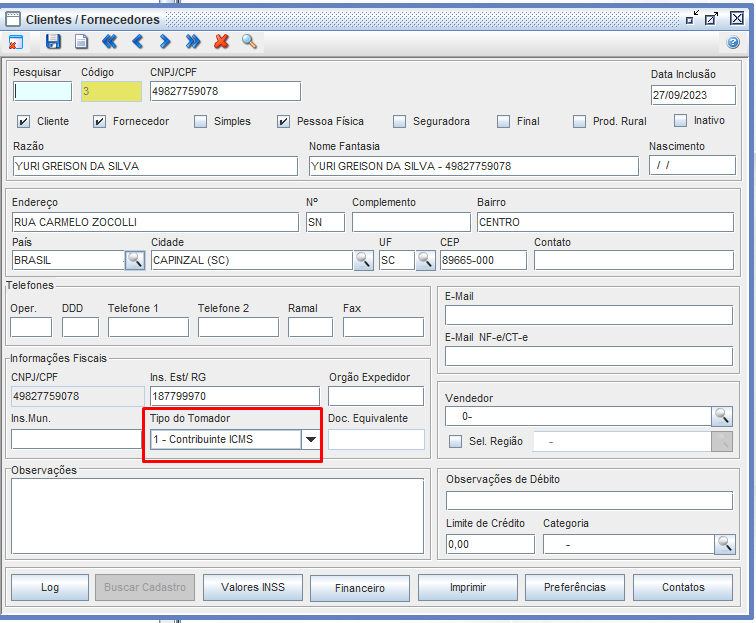
Task: Search UF with magnifier button
Action: pos(426,260)
